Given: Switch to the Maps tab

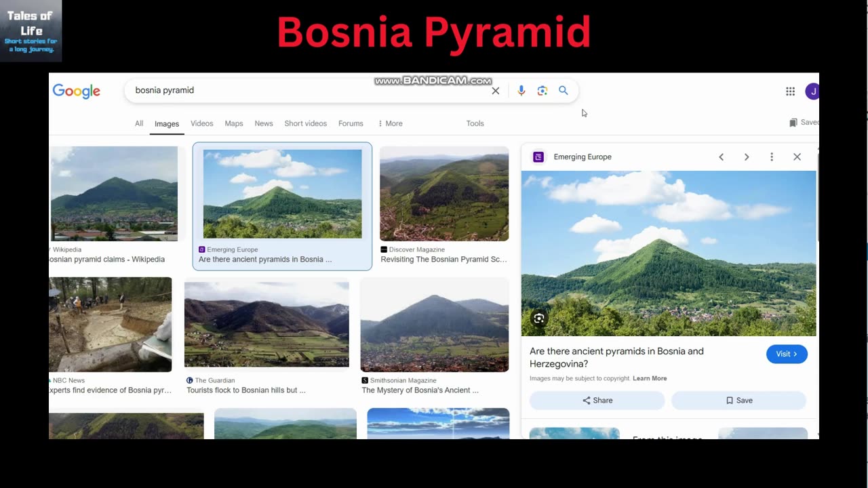Looking at the screenshot, I should click(x=234, y=123).
